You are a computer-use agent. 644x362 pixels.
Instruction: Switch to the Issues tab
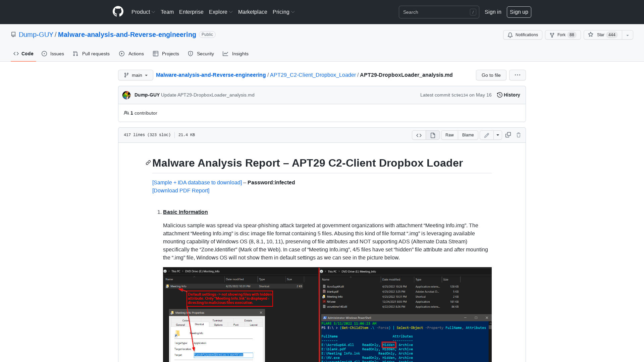click(x=53, y=54)
